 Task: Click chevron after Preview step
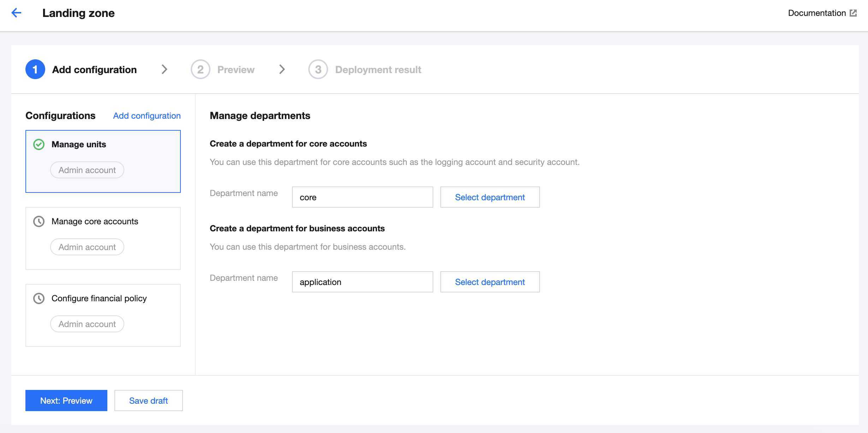coord(282,70)
